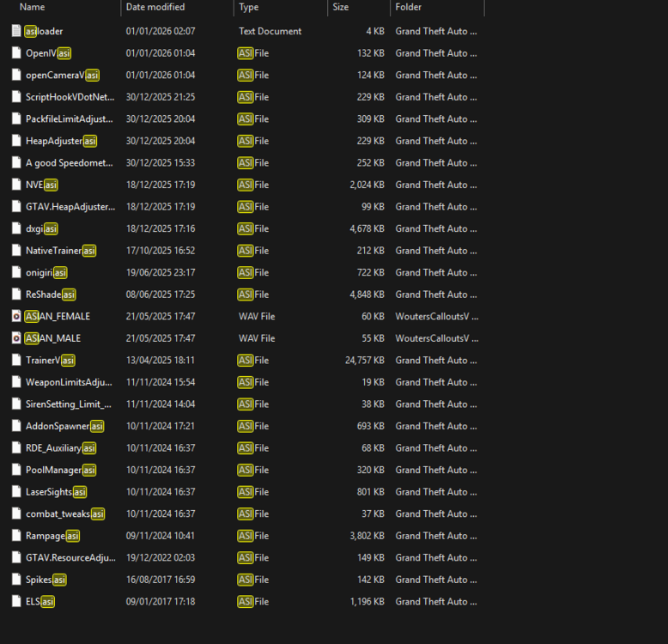Screen dimensions: 668x644
Task: Click the LaserSights.asi file icon
Action: click(16, 491)
